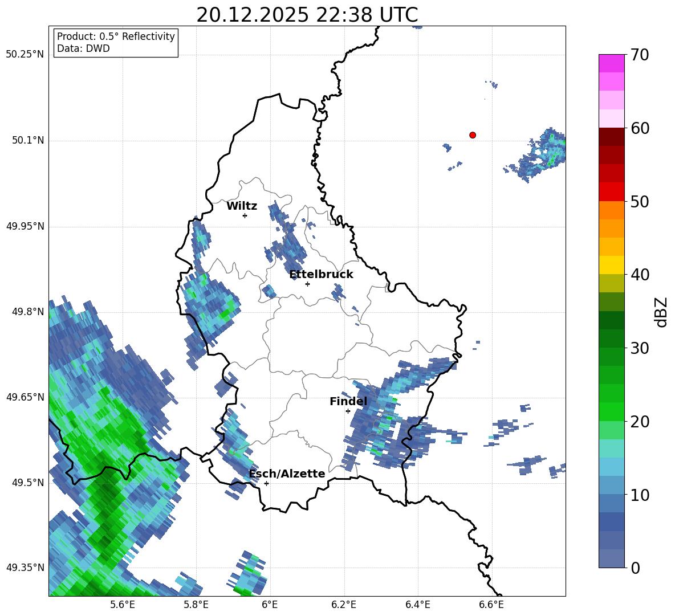Click the Ettelbruck location cross marker

tap(307, 284)
